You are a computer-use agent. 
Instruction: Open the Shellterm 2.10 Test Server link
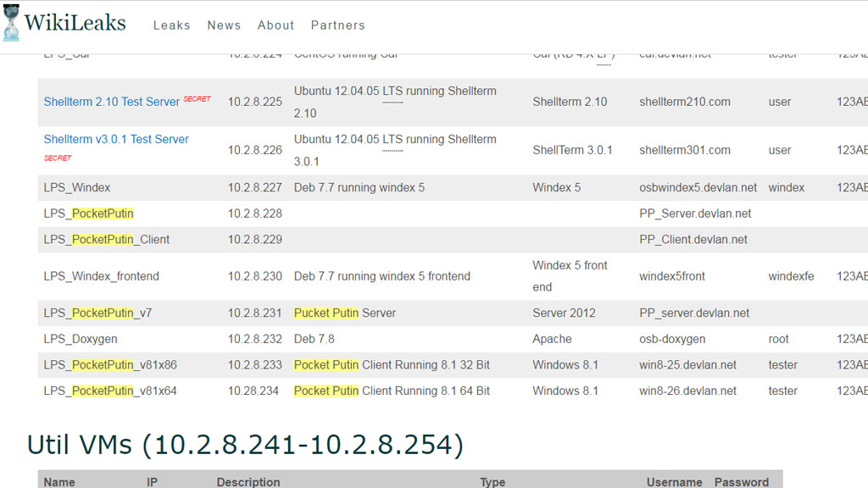[x=111, y=102]
